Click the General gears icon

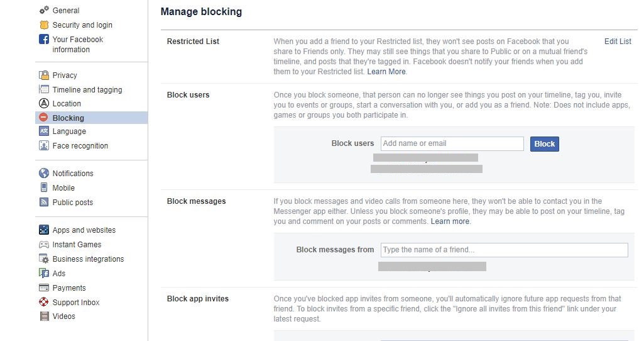pos(44,10)
